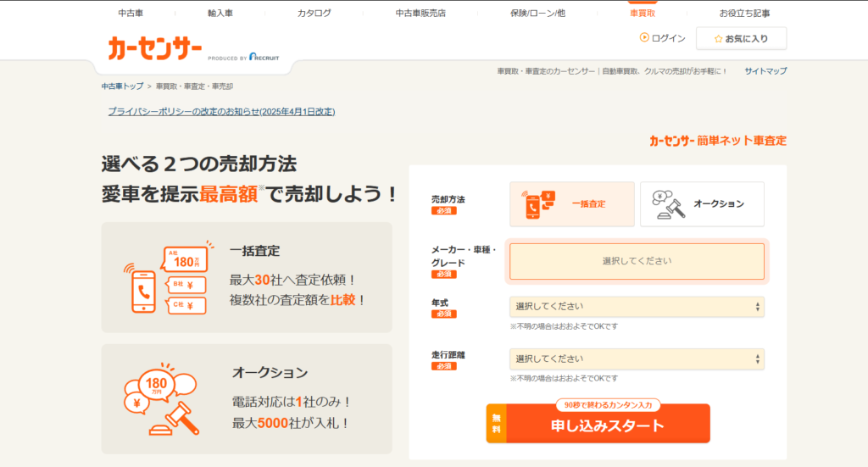Click the star icon in お気に入り
868x467 pixels.
coord(718,39)
